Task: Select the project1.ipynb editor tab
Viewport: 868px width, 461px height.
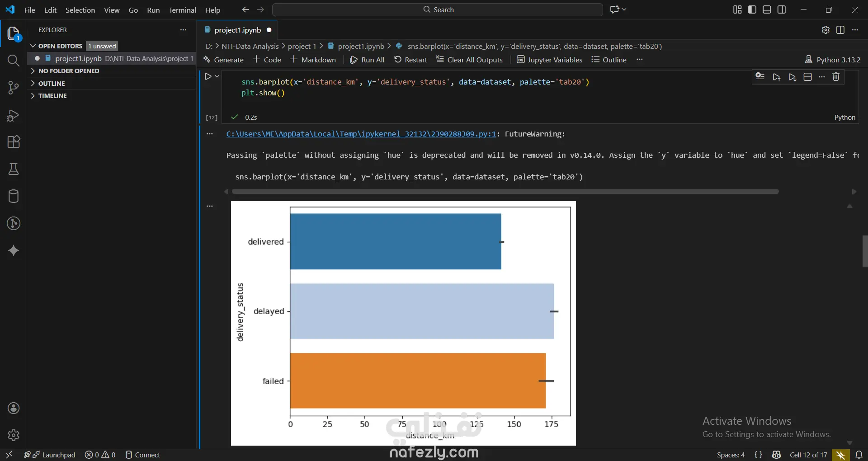Action: point(237,30)
